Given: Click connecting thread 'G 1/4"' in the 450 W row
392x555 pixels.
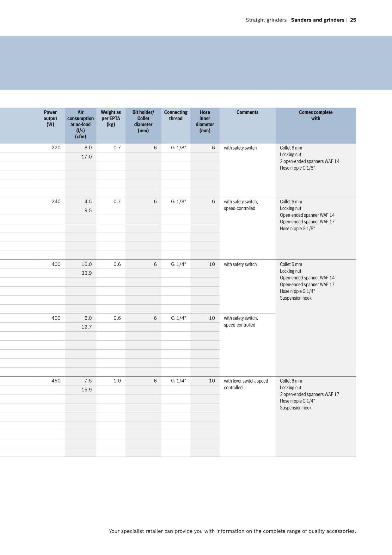Looking at the screenshot, I should tap(179, 381).
